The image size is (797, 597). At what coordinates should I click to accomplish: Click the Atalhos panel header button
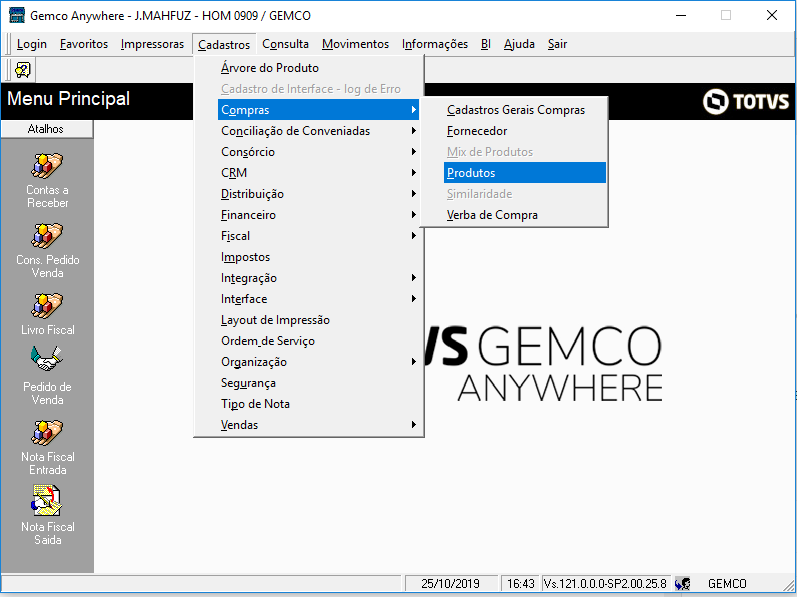pyautogui.click(x=47, y=129)
